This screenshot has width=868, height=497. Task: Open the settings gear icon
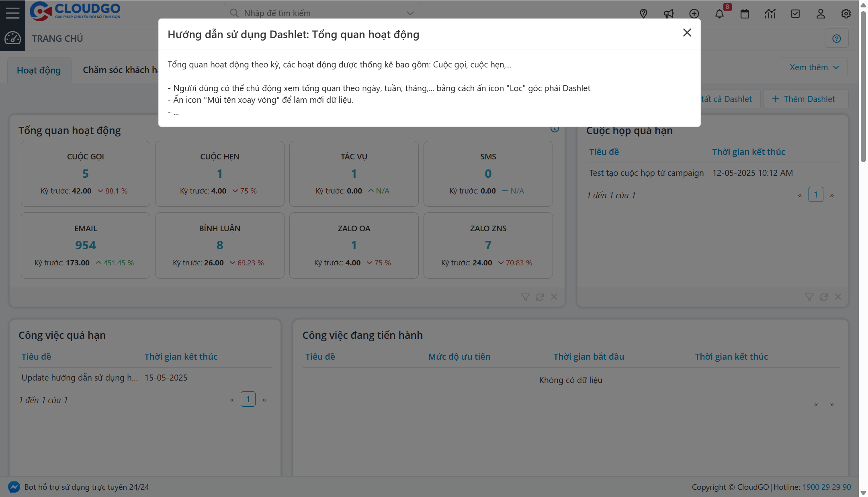[x=846, y=13]
